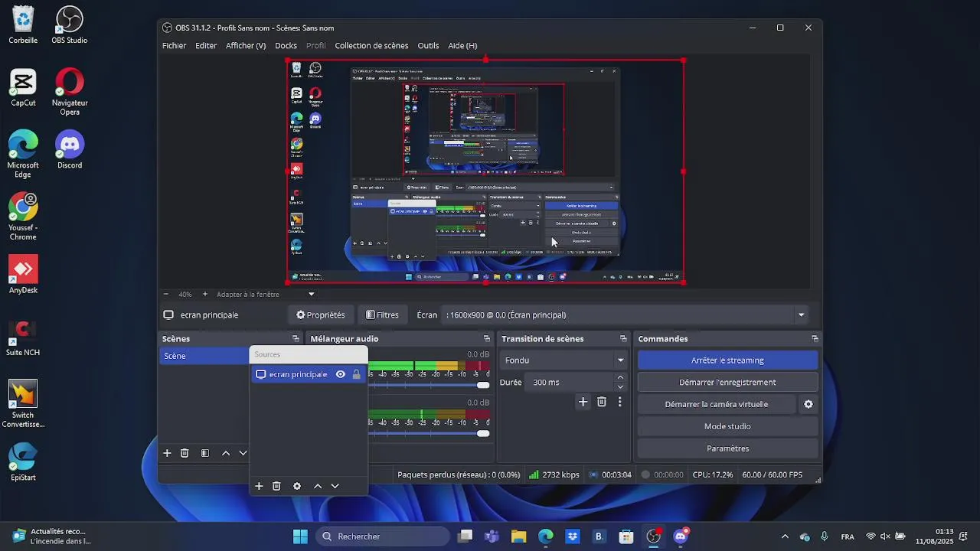Unlock ecran principale source with the padlock icon
Viewport: 980px width, 551px height.
click(x=356, y=374)
